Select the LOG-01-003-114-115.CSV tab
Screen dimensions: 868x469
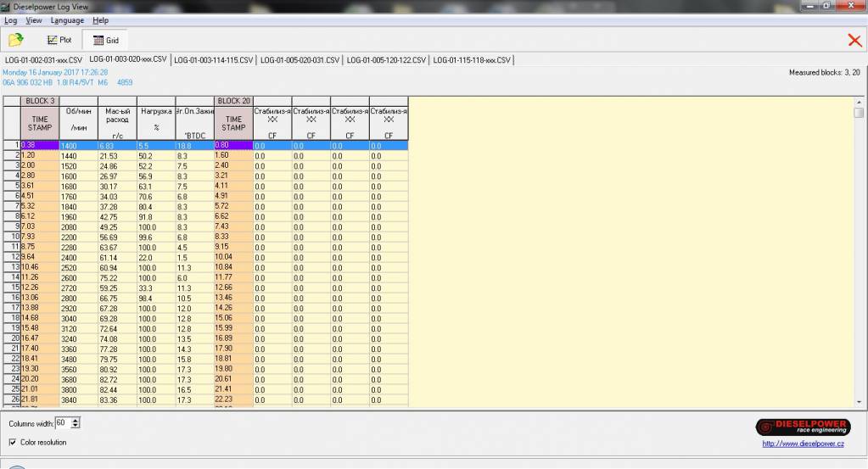(213, 60)
